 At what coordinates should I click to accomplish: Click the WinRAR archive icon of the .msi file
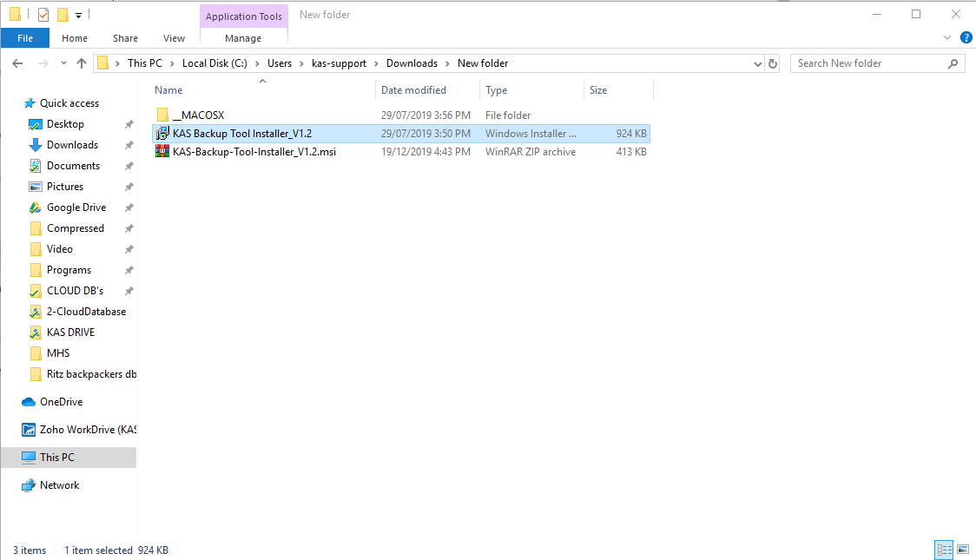click(162, 152)
